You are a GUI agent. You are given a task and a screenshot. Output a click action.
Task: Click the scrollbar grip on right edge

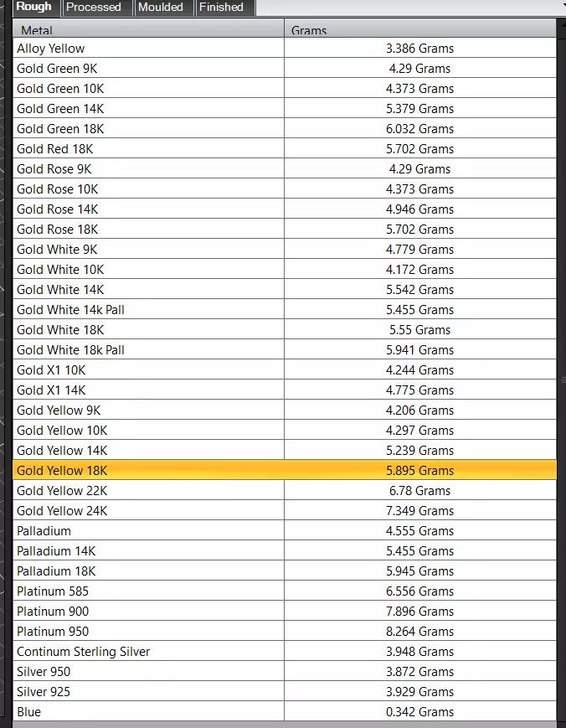562,379
